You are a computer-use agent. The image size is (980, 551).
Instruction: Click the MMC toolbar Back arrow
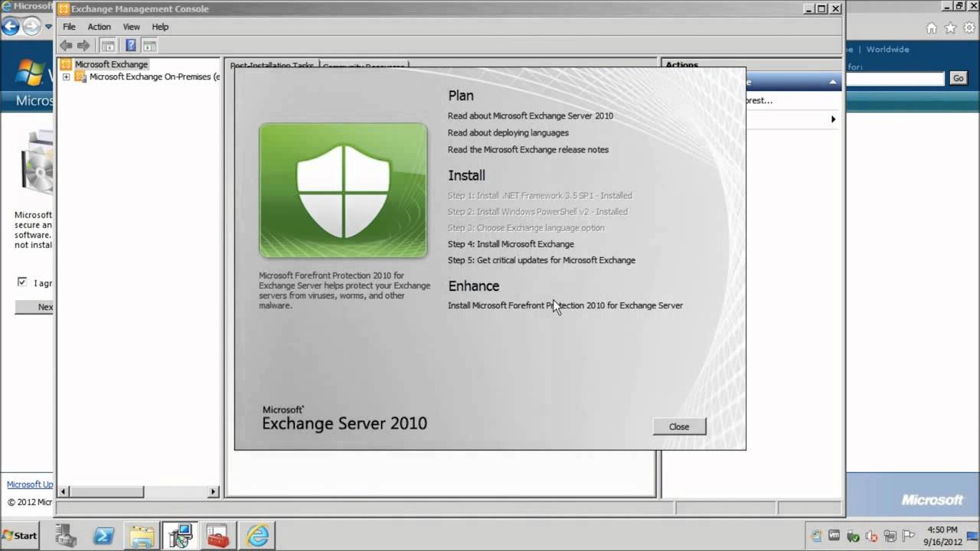click(x=67, y=45)
